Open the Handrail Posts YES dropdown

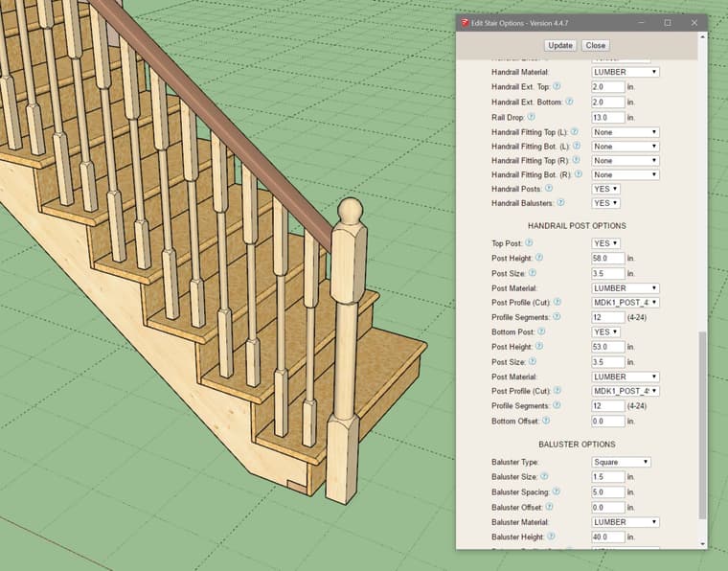click(x=606, y=189)
